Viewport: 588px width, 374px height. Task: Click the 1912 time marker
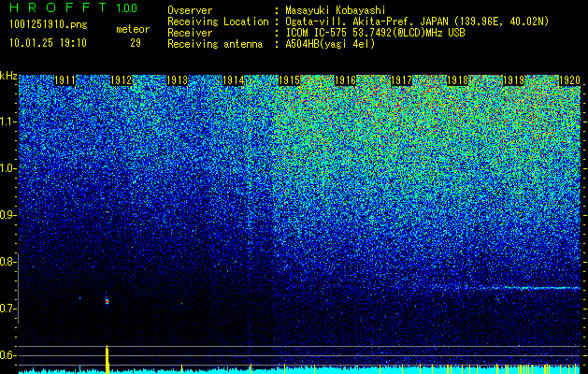pyautogui.click(x=122, y=80)
